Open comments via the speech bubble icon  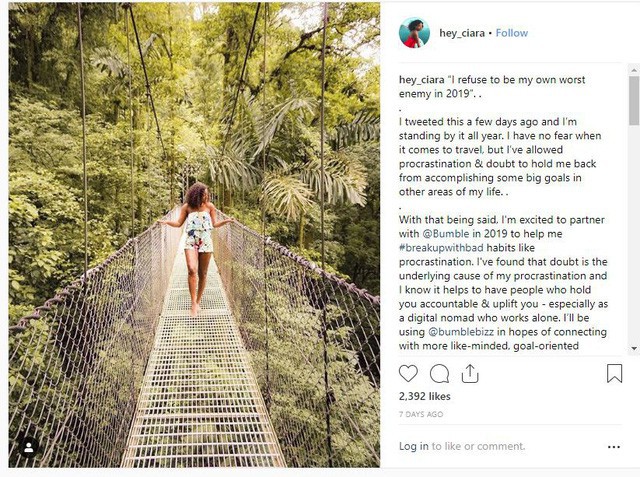click(x=439, y=373)
